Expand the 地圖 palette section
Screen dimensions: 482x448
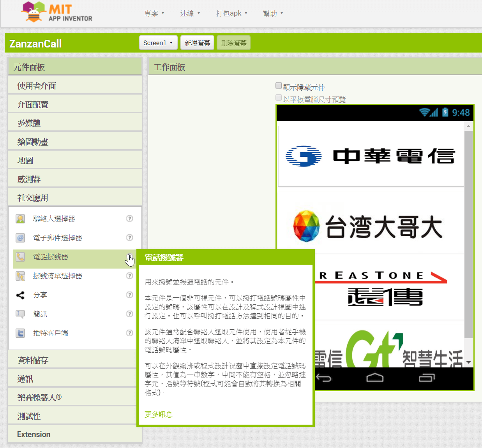75,160
